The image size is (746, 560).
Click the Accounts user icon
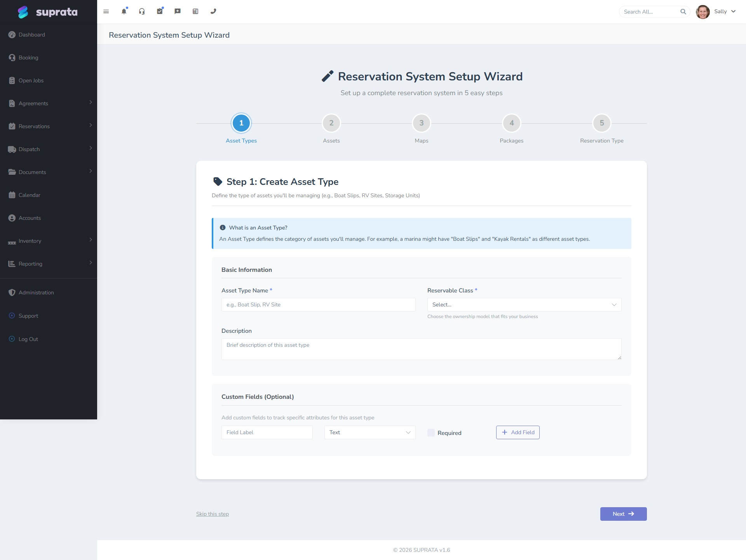(x=12, y=218)
